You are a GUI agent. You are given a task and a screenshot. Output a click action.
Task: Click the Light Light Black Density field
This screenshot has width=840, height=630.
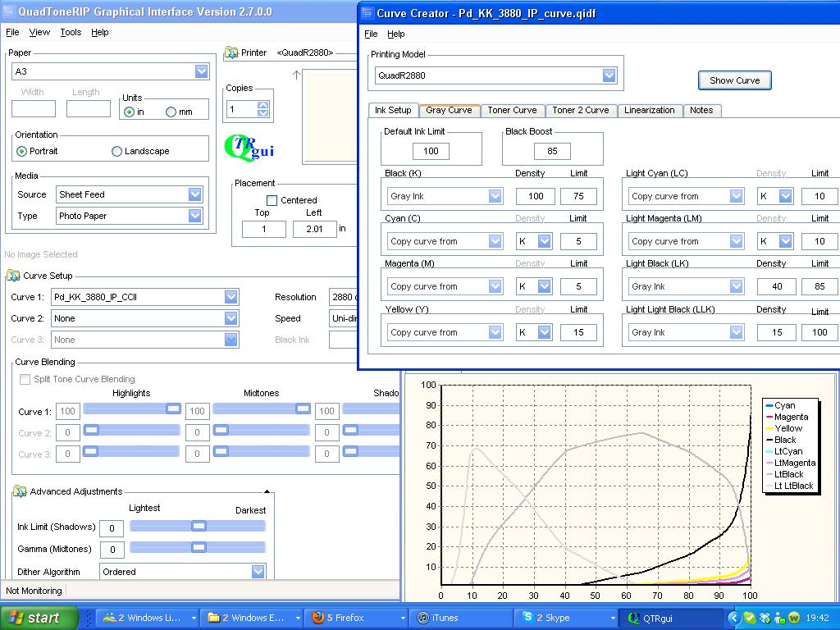pyautogui.click(x=777, y=332)
